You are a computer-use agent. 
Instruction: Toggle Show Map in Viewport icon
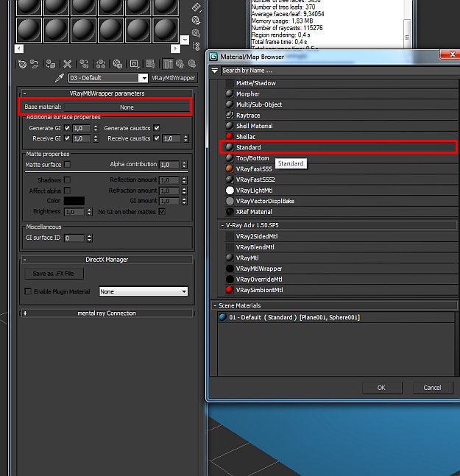click(151, 64)
